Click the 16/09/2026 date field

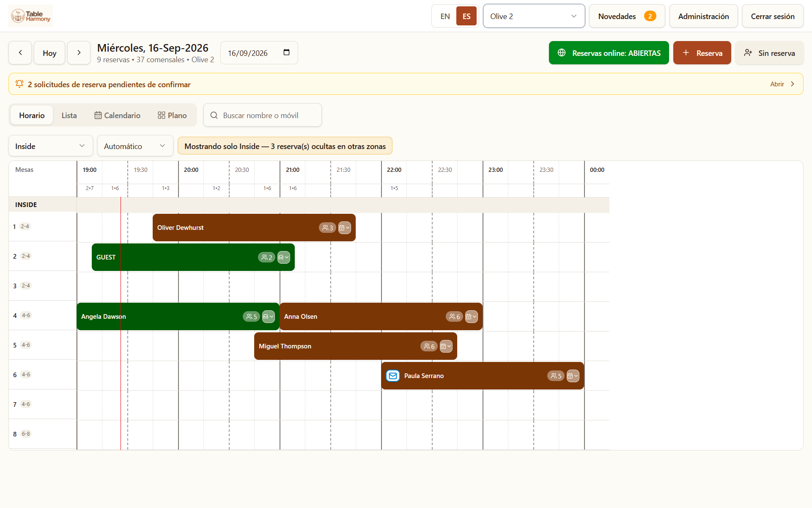click(259, 53)
